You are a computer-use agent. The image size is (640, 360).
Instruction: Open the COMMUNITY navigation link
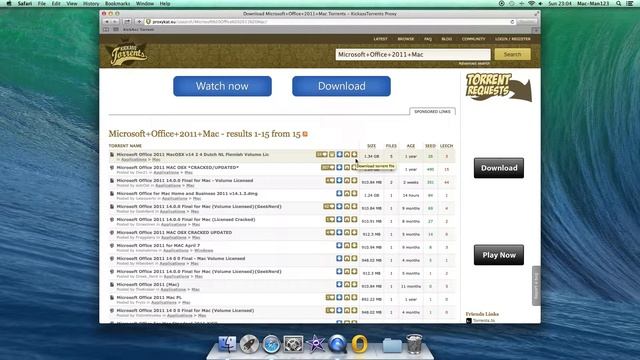pos(473,39)
